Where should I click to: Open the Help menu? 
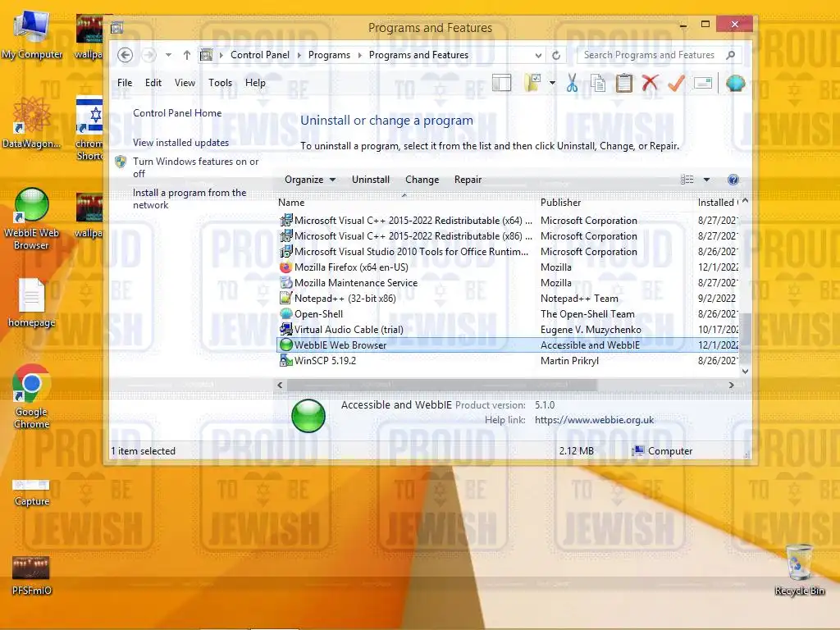[255, 83]
